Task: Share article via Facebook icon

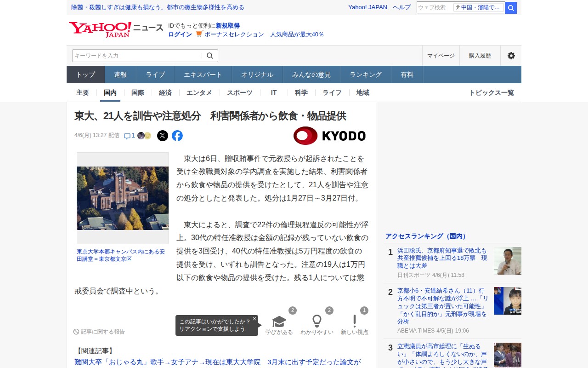Action: [x=177, y=136]
